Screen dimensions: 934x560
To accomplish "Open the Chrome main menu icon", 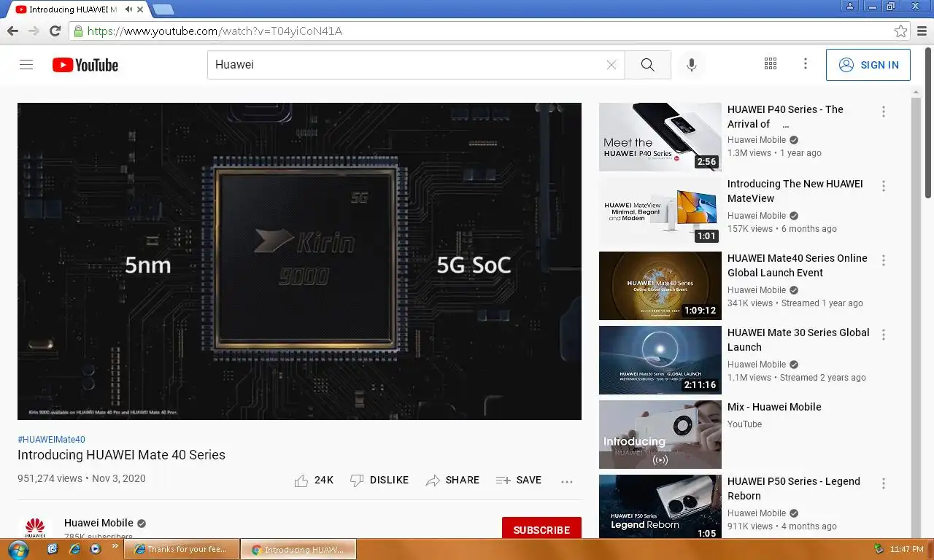I will pos(922,31).
